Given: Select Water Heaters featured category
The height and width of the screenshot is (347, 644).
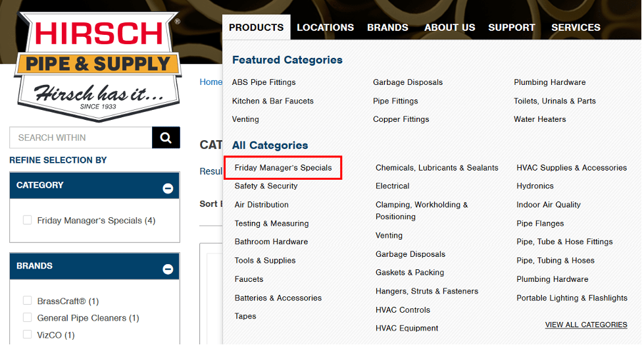Looking at the screenshot, I should [x=539, y=119].
